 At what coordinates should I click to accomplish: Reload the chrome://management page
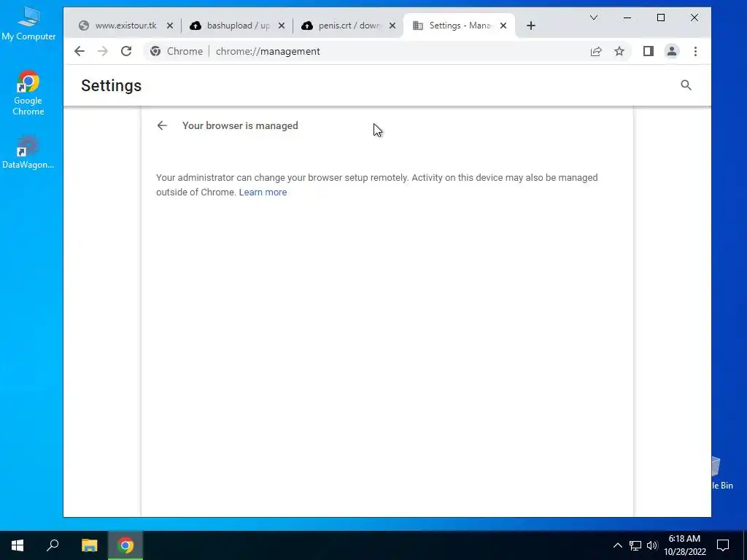coord(126,51)
